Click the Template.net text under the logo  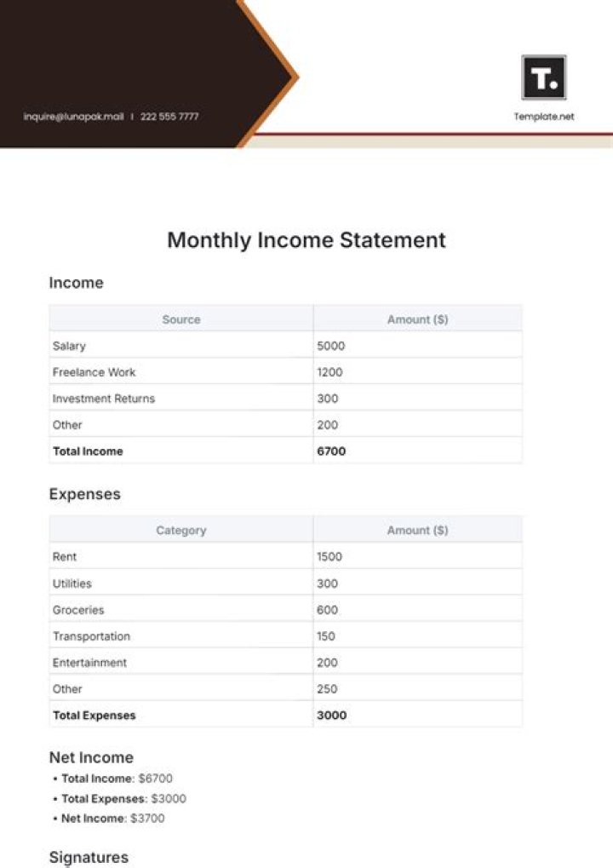(x=543, y=117)
